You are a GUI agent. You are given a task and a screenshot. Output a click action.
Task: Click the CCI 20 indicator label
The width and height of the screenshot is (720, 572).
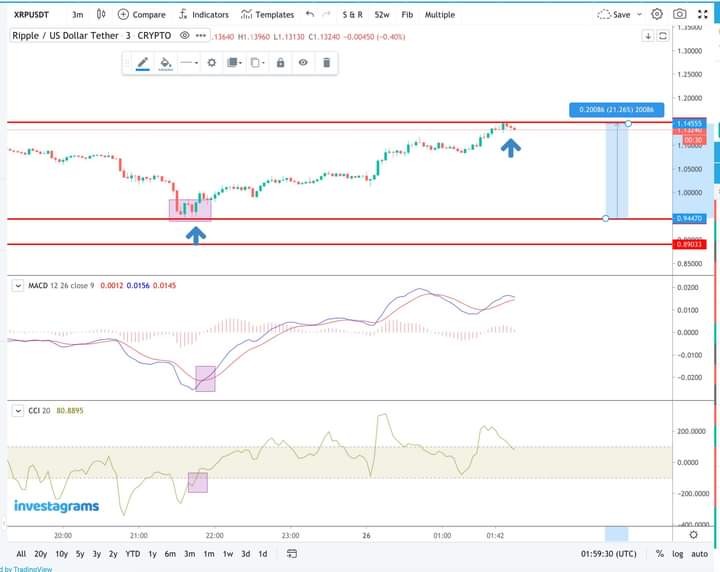click(39, 410)
